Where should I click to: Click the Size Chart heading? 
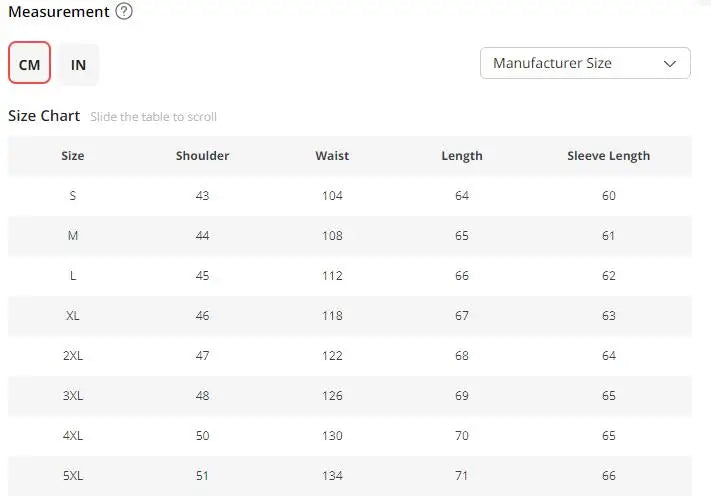(x=44, y=116)
